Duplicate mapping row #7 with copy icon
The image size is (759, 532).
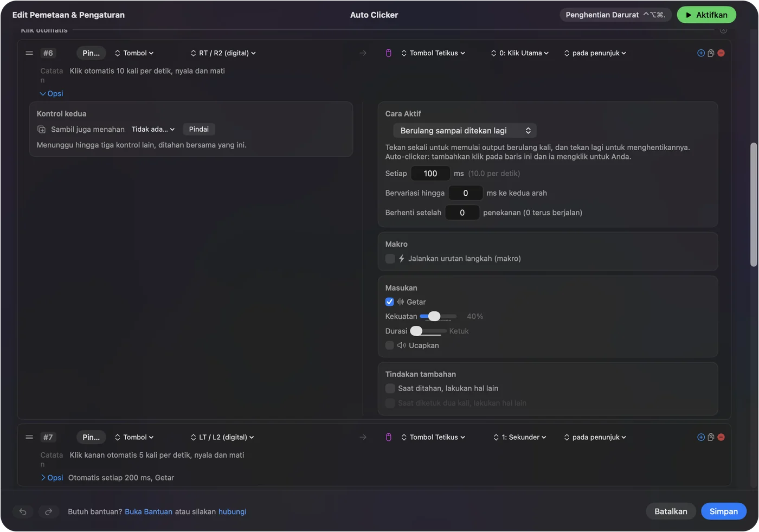pyautogui.click(x=711, y=437)
